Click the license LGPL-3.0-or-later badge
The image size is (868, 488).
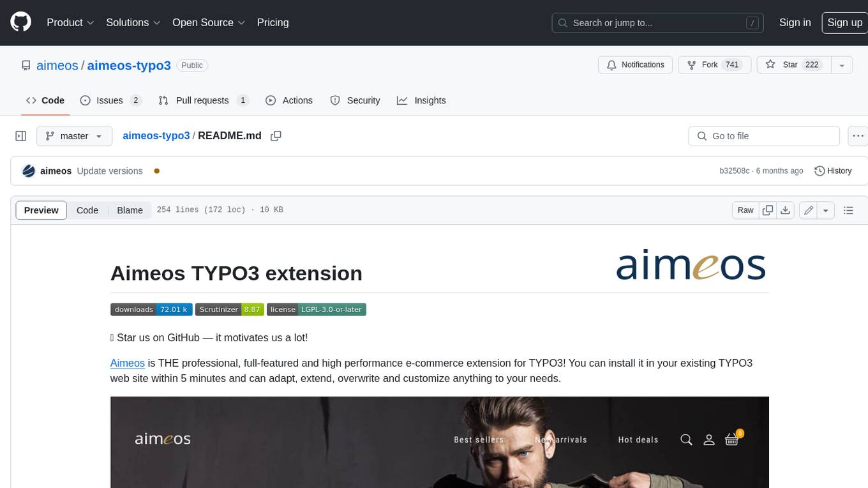pos(316,309)
